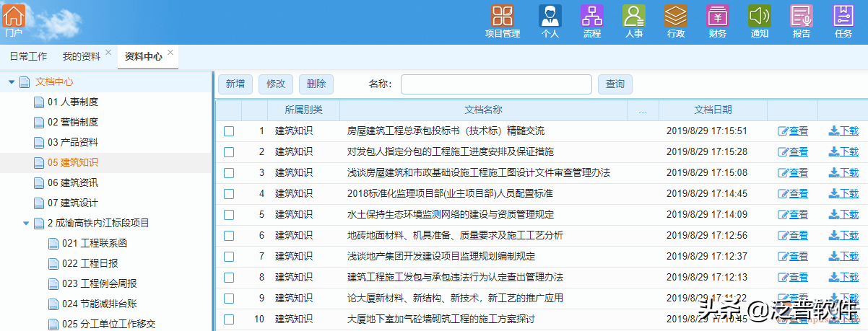
Task: Click document icon beside 文档中心 root
Action: (x=25, y=82)
